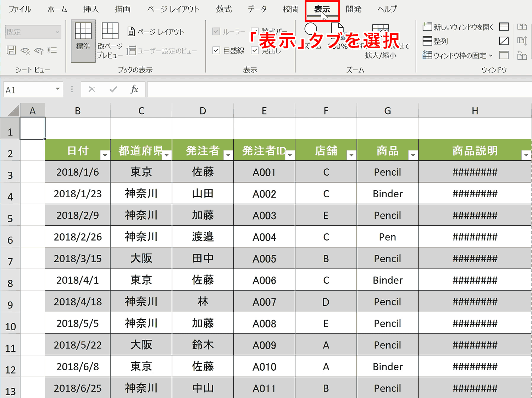Click the unhide window icon
This screenshot has width=532, height=398.
[x=504, y=55]
